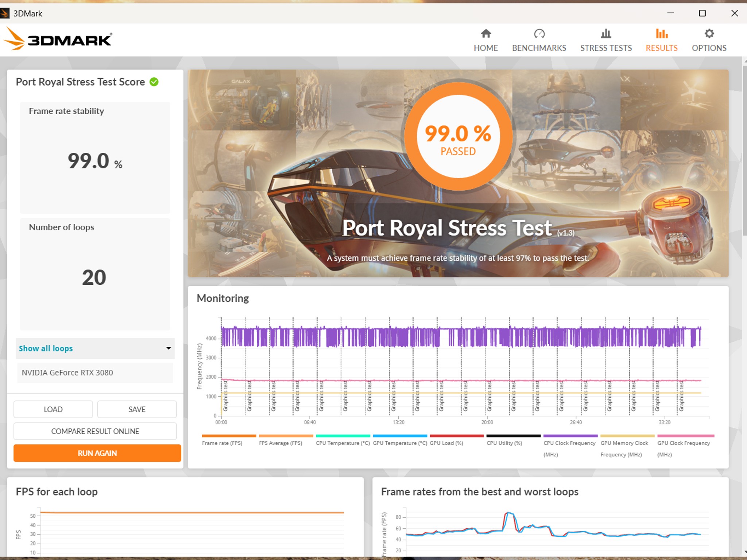Toggle GPU Memory Clock Frequency legend swatch
The height and width of the screenshot is (560, 747).
(x=627, y=436)
